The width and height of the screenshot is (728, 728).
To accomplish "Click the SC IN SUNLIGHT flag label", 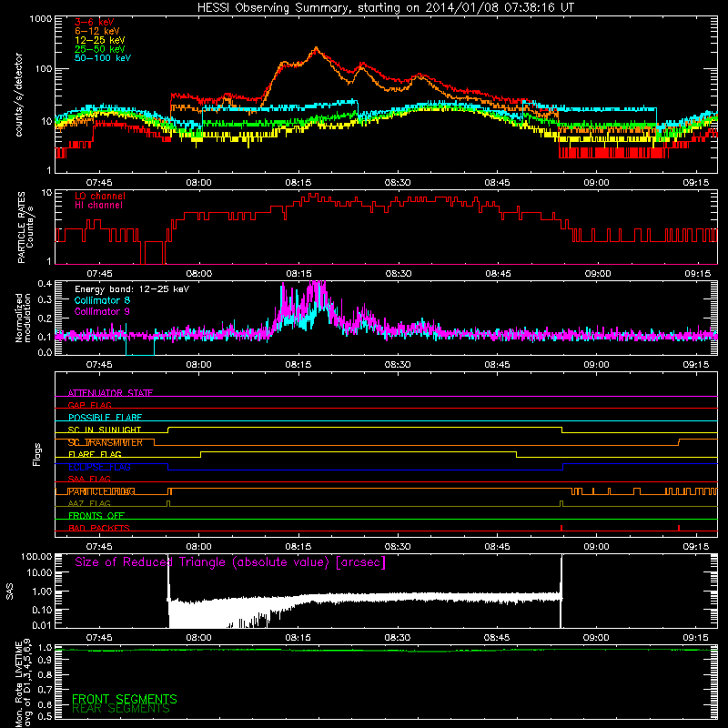I will (x=105, y=430).
